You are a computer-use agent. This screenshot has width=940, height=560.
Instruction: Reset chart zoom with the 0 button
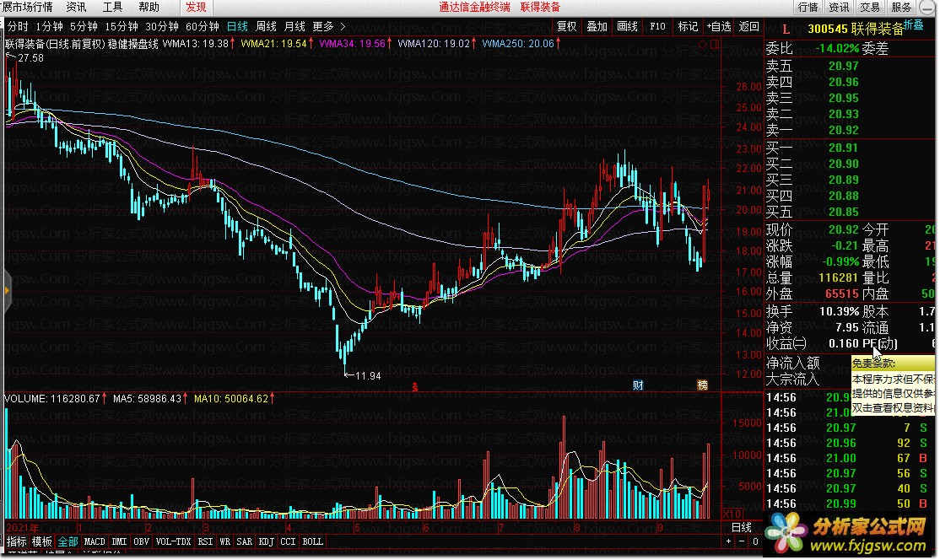pyautogui.click(x=755, y=541)
